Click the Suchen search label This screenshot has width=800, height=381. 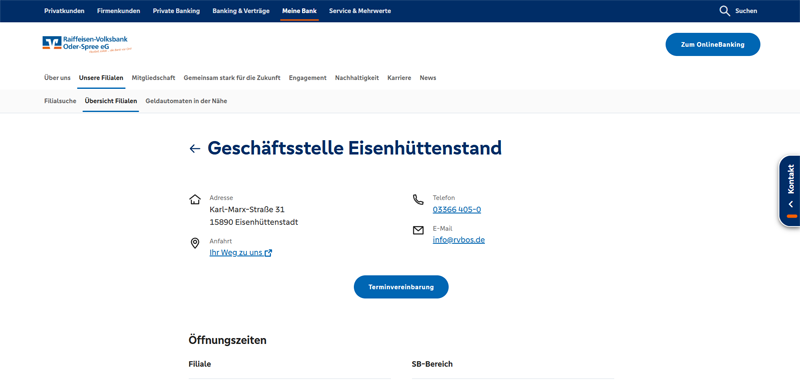coord(746,11)
